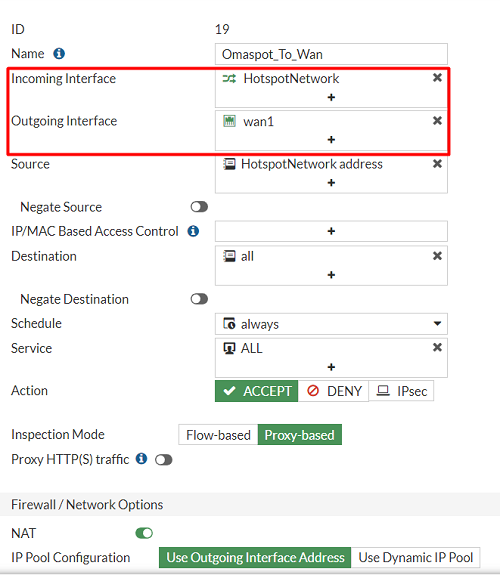The height and width of the screenshot is (575, 500).
Task: Select Flow-based inspection mode
Action: 218,435
